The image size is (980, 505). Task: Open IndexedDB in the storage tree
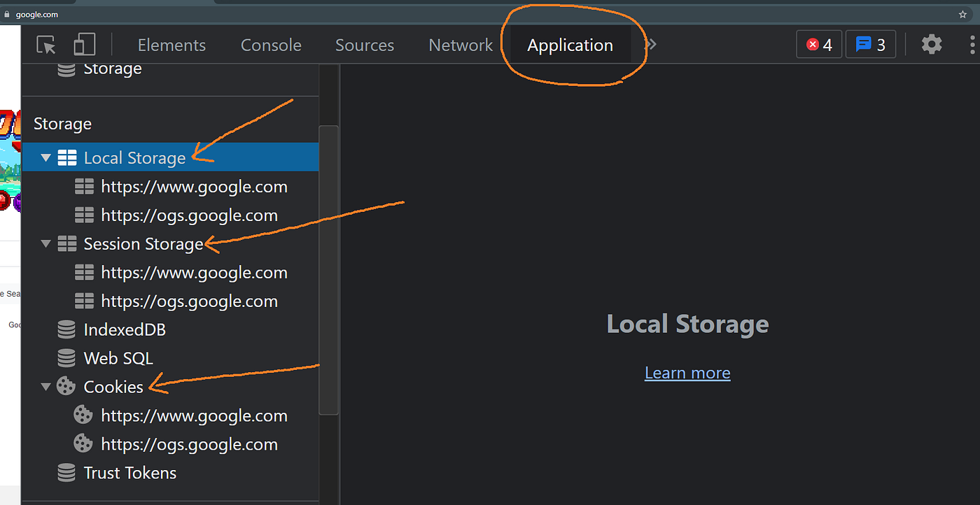click(125, 329)
